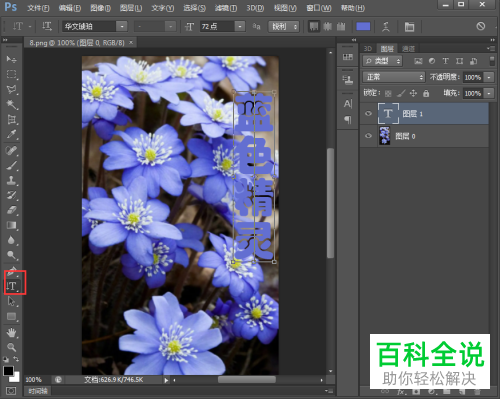Open the Character panel icon in dock
This screenshot has height=399, width=500.
pyautogui.click(x=348, y=104)
